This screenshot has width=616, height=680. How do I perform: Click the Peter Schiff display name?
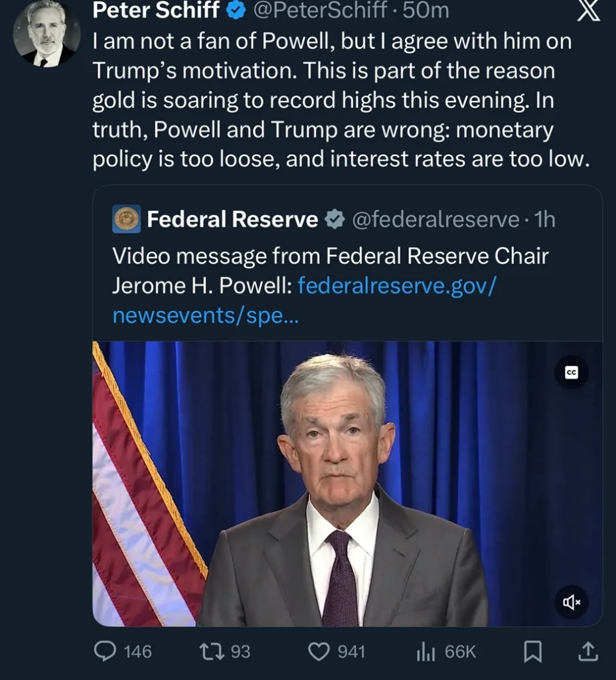coord(156,10)
